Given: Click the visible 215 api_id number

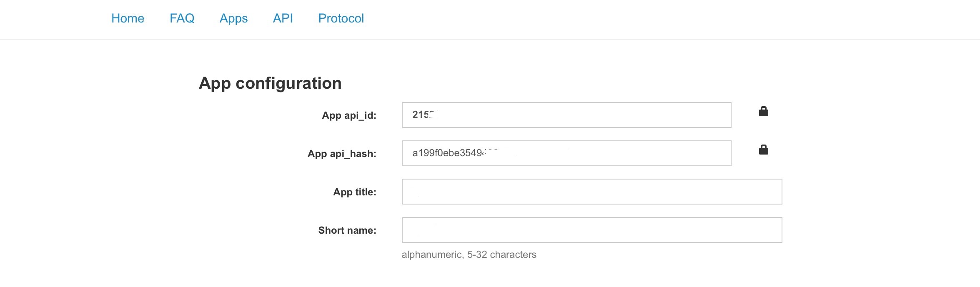Looking at the screenshot, I should [x=422, y=115].
